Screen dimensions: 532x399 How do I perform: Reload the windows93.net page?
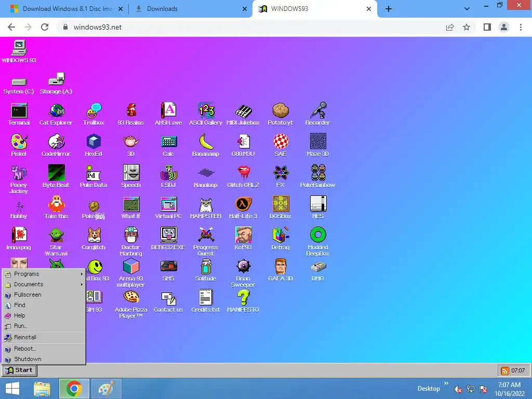click(x=45, y=27)
